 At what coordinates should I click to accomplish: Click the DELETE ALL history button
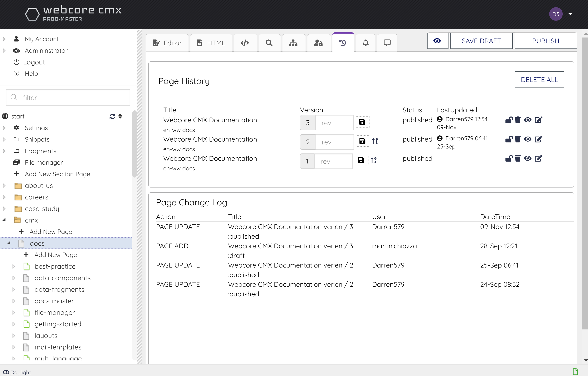click(539, 79)
